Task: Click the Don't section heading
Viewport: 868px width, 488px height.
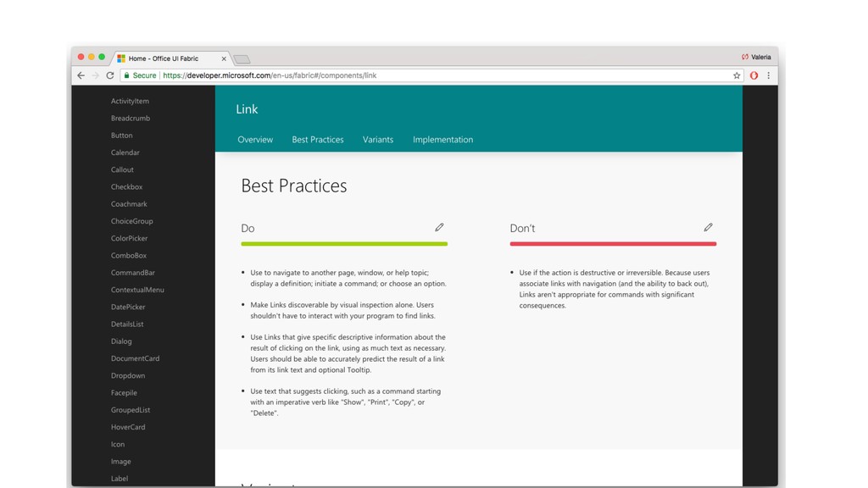Action: pyautogui.click(x=522, y=228)
